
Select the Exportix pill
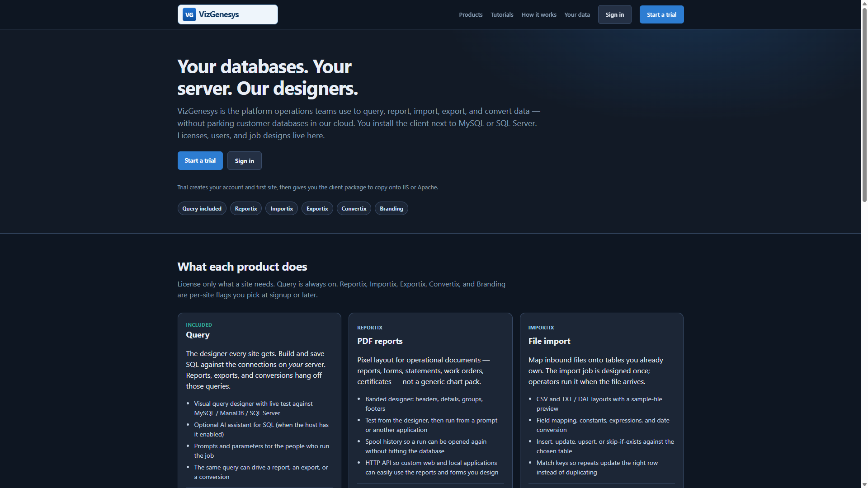(317, 208)
